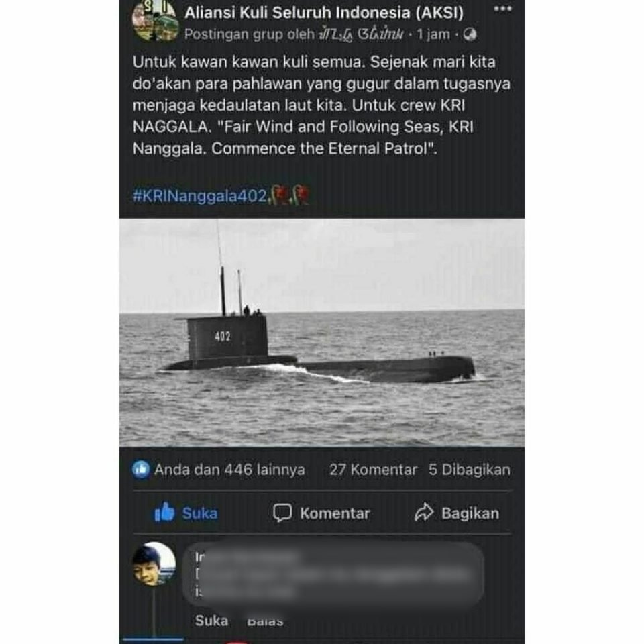644x644 pixels.
Task: Open the Aliansi Kuli Seluruh Indonesia group
Action: click(323, 13)
